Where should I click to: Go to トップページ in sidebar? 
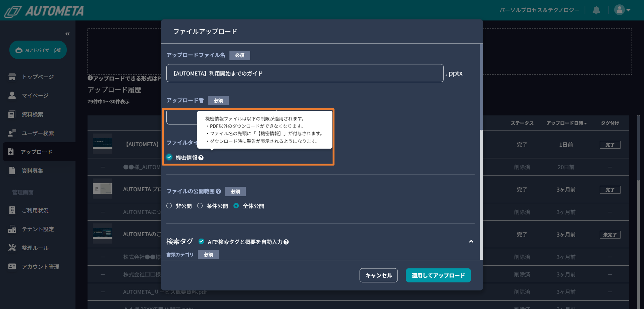38,77
